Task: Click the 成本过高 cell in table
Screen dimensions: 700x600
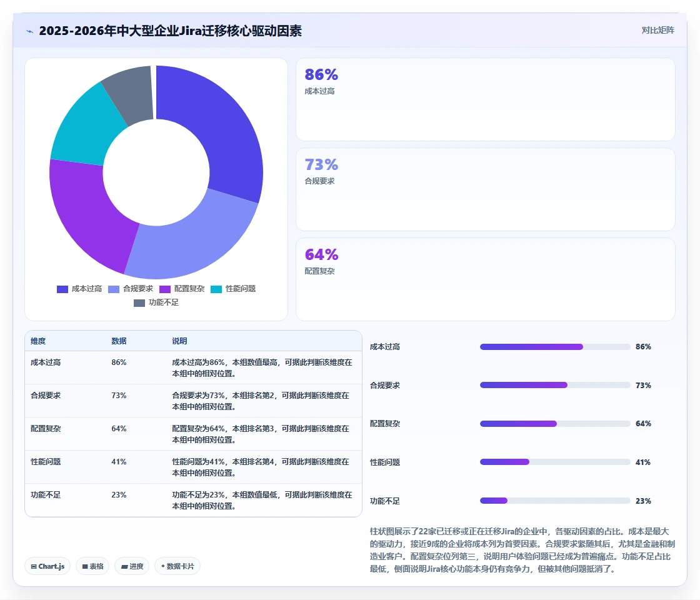Action: 46,362
